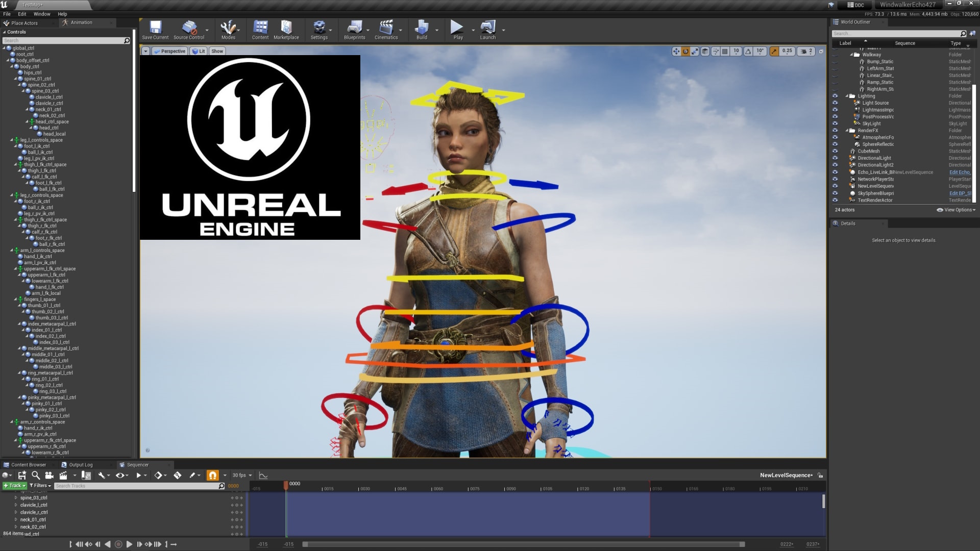Viewport: 980px width, 551px height.
Task: Click the Sequencer render movie clapperboard icon
Action: (x=63, y=475)
